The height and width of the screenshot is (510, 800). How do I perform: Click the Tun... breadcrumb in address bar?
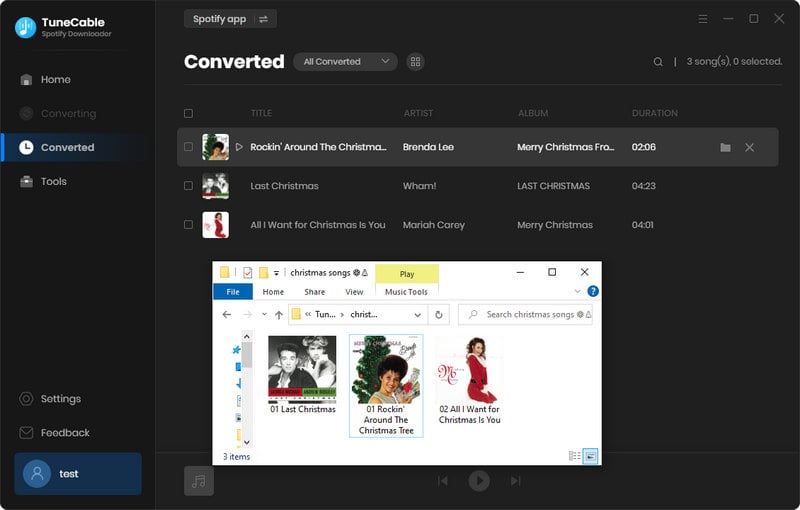[325, 315]
